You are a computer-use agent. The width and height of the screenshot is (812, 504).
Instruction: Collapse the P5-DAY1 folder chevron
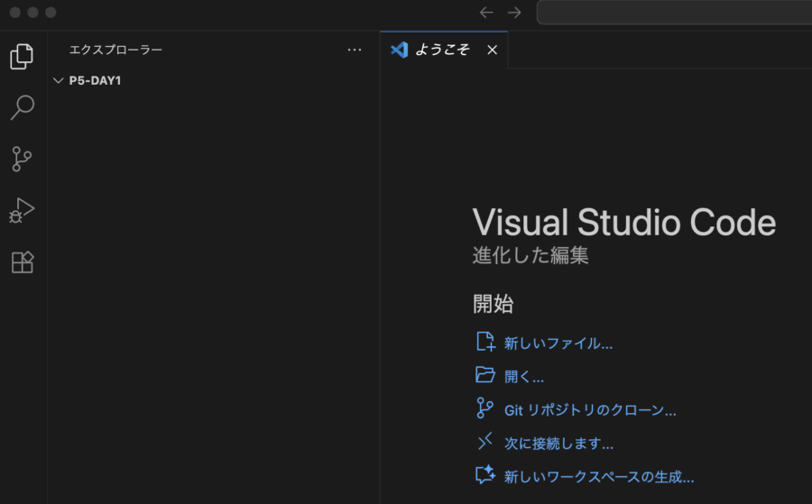[x=59, y=80]
